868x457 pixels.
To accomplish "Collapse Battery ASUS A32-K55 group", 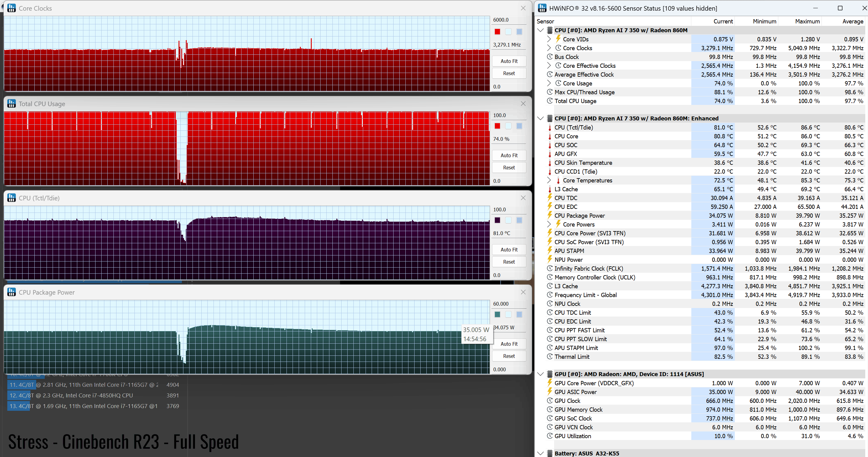I will point(540,453).
